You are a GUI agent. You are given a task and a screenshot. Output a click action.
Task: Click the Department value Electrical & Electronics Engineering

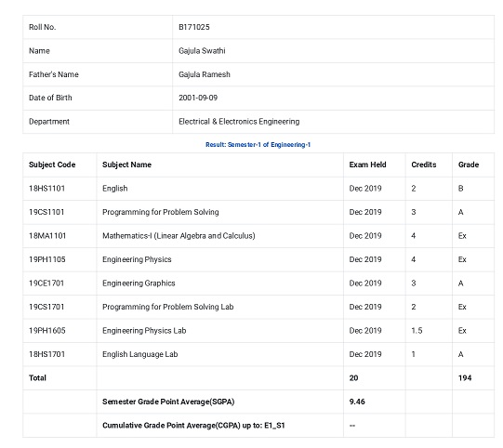[239, 122]
